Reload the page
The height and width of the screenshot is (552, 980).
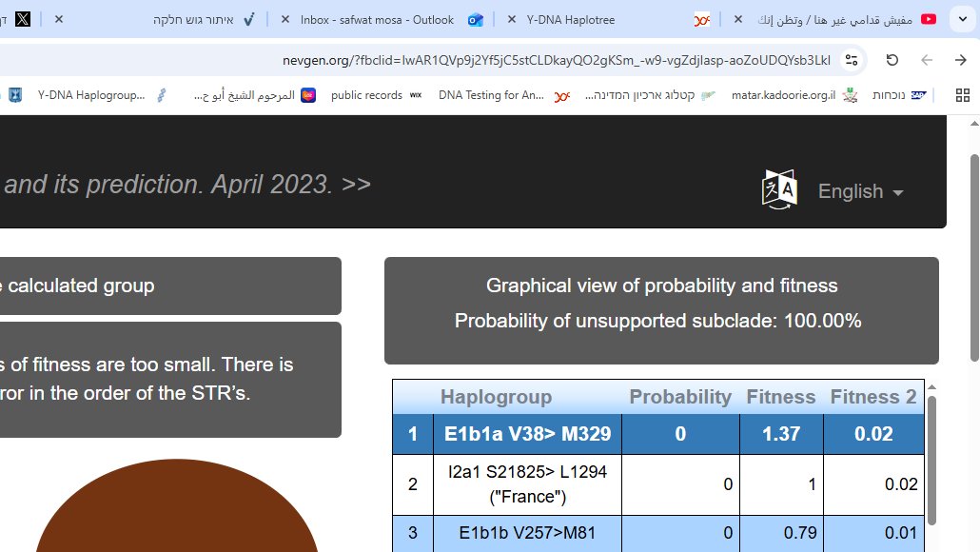coord(892,60)
